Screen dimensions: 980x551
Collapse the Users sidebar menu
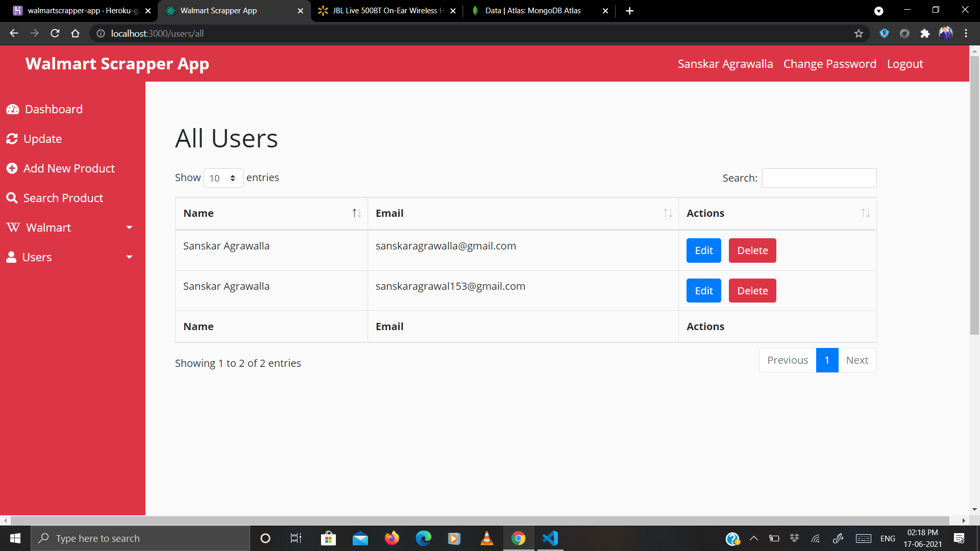[x=130, y=257]
